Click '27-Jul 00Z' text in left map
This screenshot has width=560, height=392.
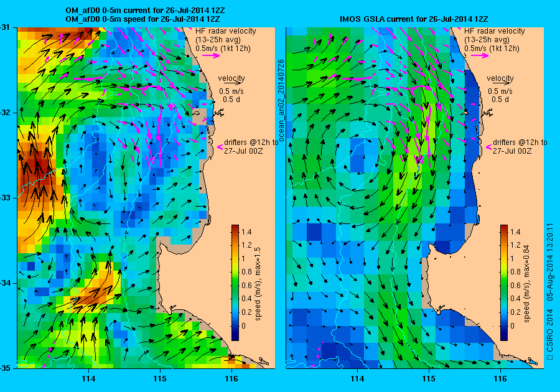coord(243,151)
